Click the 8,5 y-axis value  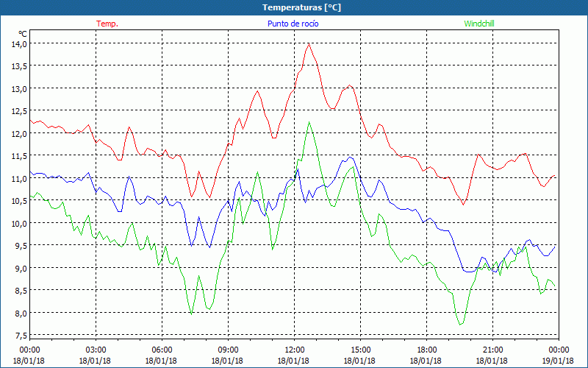coord(21,291)
